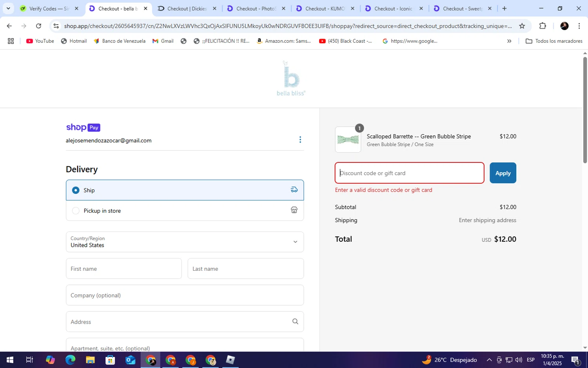This screenshot has height=368, width=588.
Task: Close the Verify Codes tab
Action: pos(76,8)
